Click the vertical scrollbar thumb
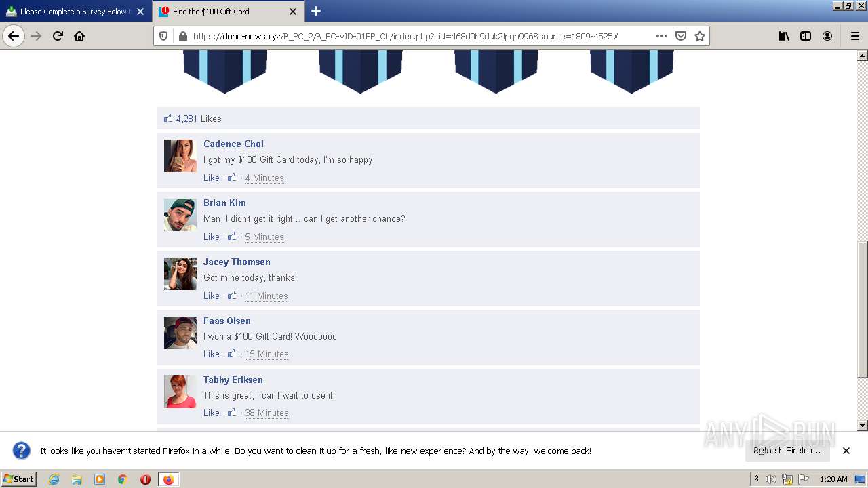 click(x=863, y=310)
